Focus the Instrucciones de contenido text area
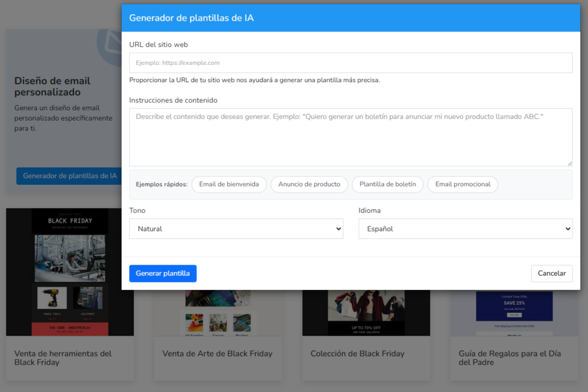The width and height of the screenshot is (588, 392). 350,137
